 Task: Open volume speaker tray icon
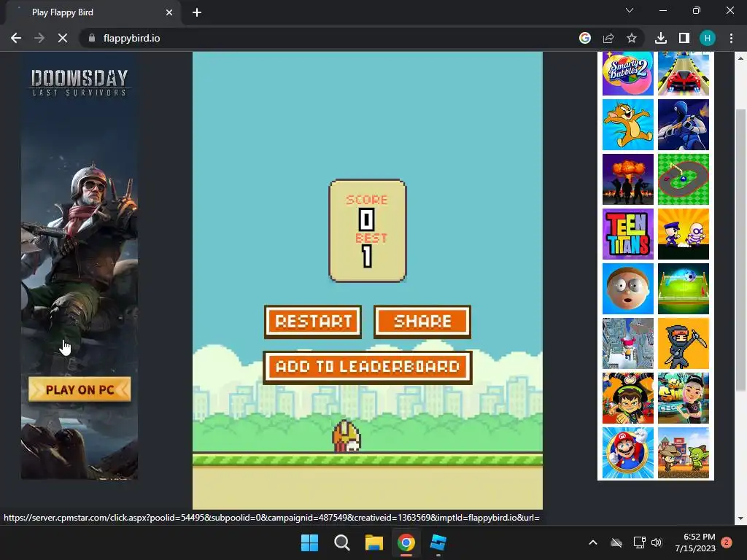pyautogui.click(x=657, y=542)
